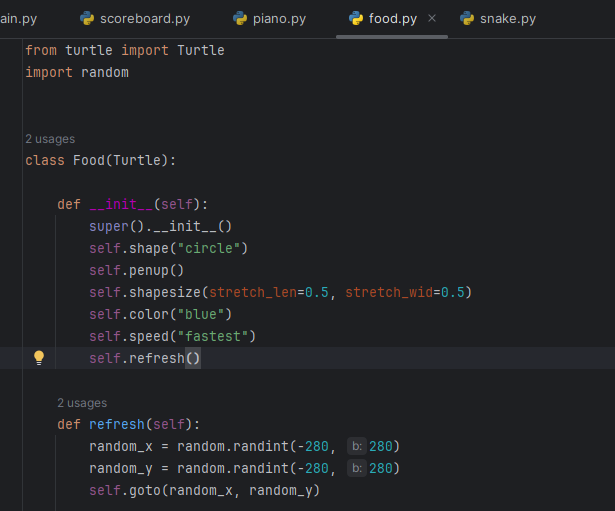This screenshot has width=615, height=511.
Task: Open the snake.py tab
Action: [x=498, y=18]
